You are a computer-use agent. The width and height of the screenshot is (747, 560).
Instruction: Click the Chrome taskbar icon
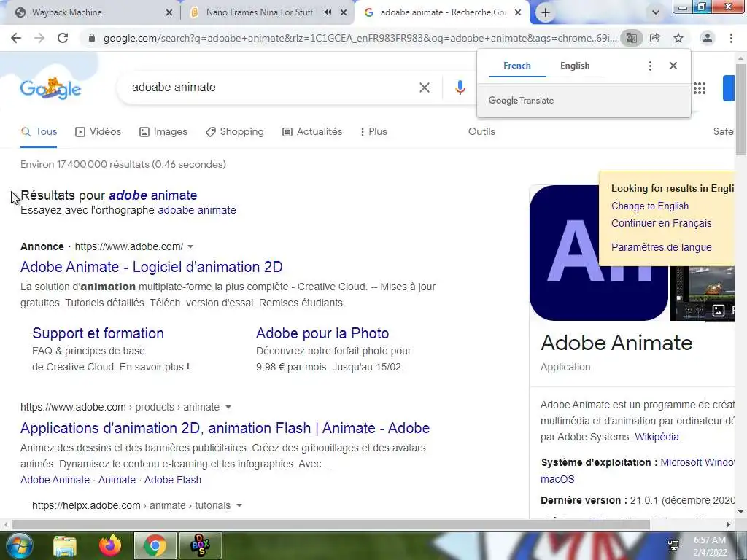coord(155,545)
